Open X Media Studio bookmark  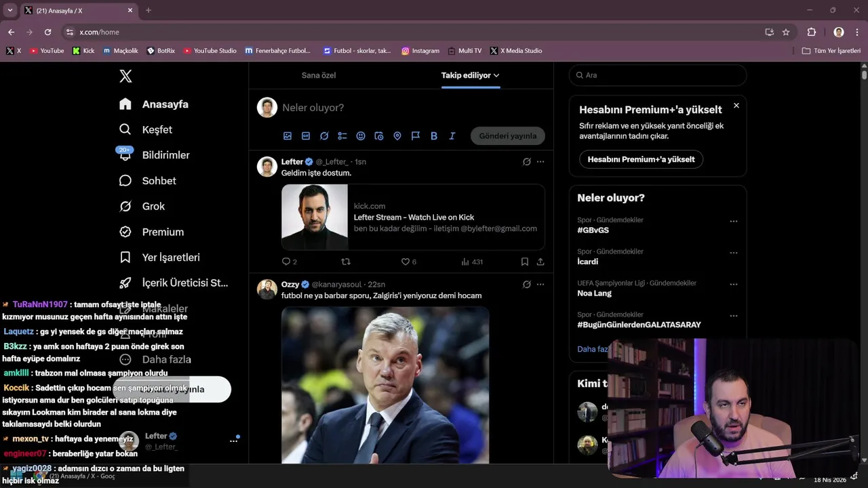pyautogui.click(x=516, y=51)
